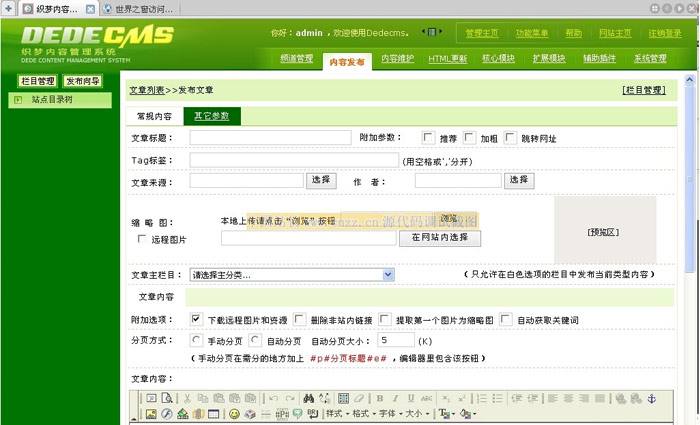Viewport: 700px width, 425px height.
Task: Switch to the 常规内容 tab
Action: pyautogui.click(x=154, y=116)
